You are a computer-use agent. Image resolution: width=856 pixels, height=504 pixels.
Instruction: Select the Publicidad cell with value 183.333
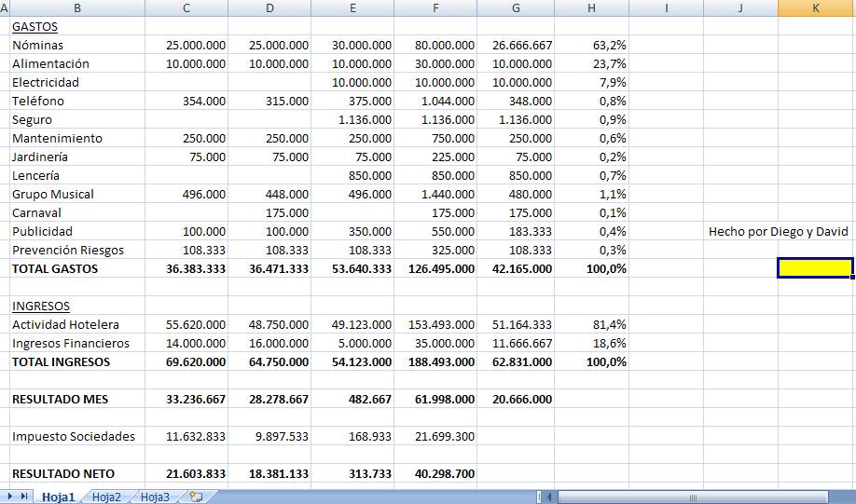pos(516,231)
